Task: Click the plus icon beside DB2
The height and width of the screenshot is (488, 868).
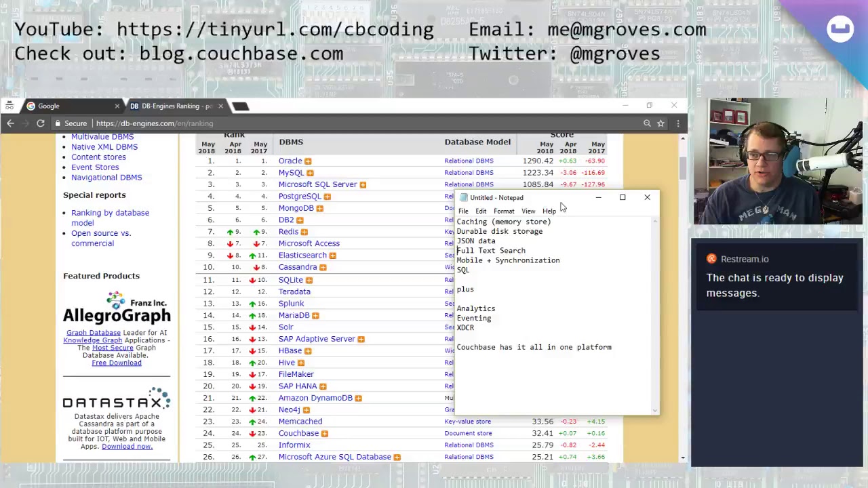Action: (300, 220)
